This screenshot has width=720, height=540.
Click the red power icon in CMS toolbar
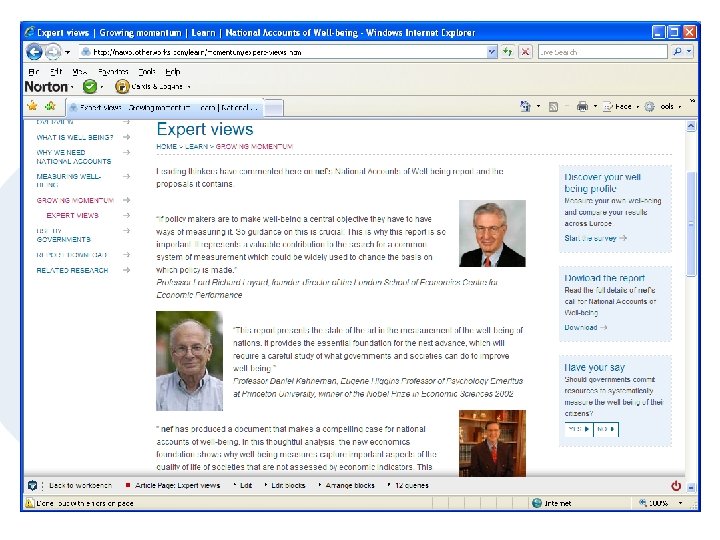676,485
